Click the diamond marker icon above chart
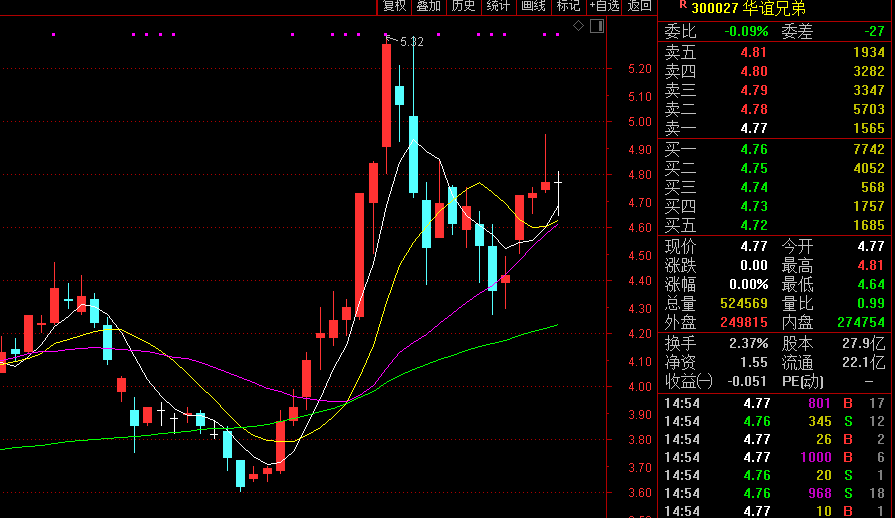Screen dimensions: 895x518 [577, 26]
